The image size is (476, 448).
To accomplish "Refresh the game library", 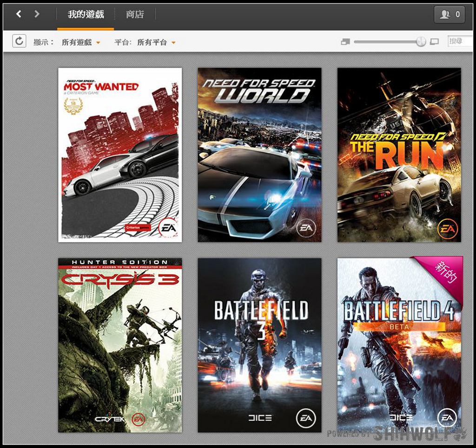I will pos(19,41).
